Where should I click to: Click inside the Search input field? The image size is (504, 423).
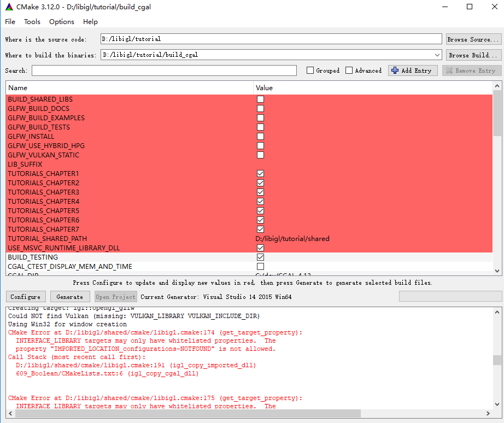coord(163,70)
